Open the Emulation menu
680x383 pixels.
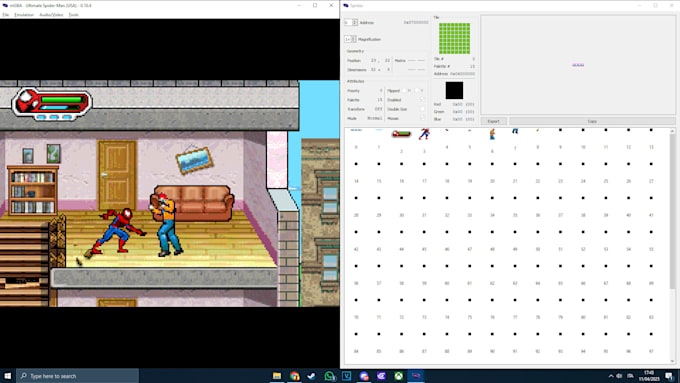(24, 15)
